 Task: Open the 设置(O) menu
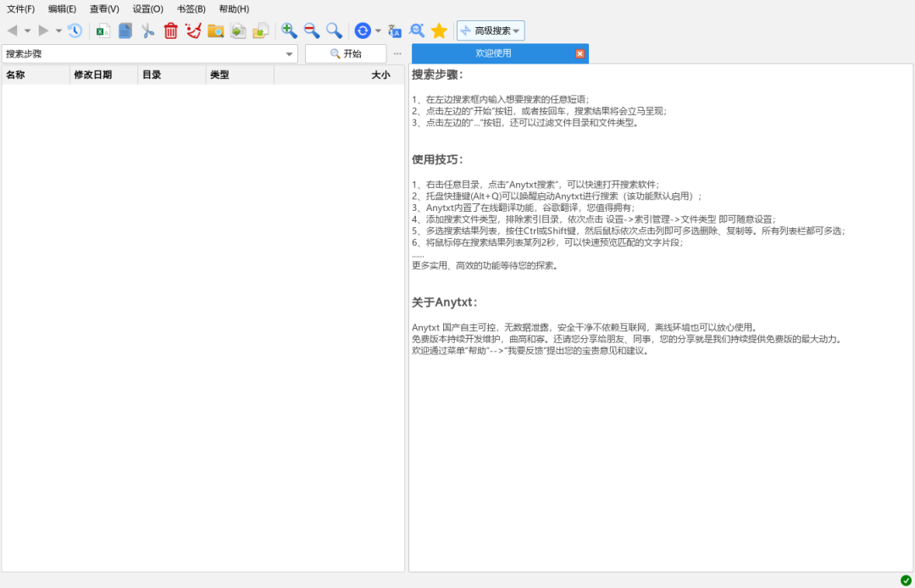(147, 8)
